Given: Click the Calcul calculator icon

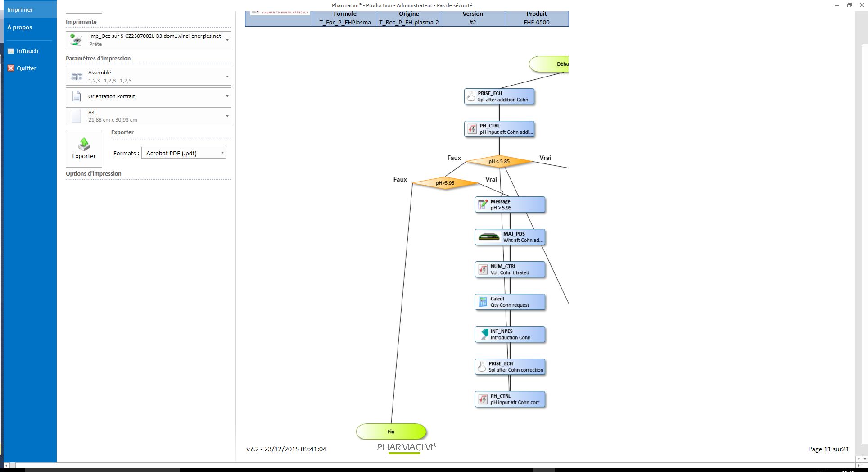Looking at the screenshot, I should (483, 302).
